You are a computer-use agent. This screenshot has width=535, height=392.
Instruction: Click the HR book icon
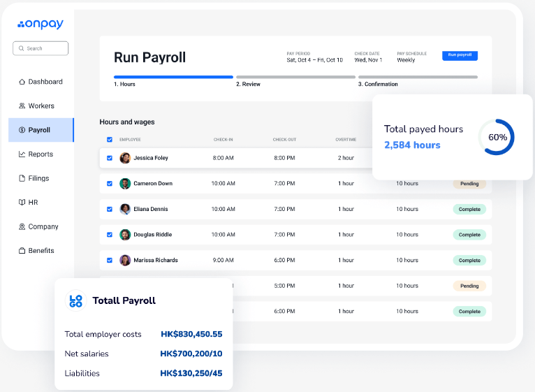pyautogui.click(x=22, y=203)
